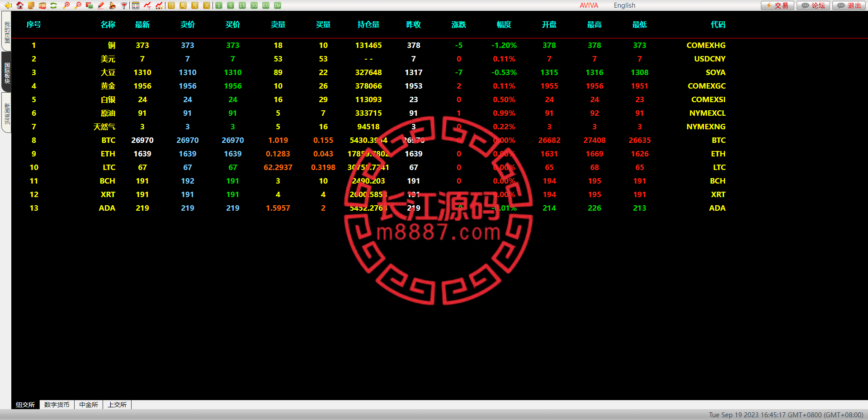Sort by the 序号 column header
This screenshot has height=420, width=868.
(x=34, y=24)
